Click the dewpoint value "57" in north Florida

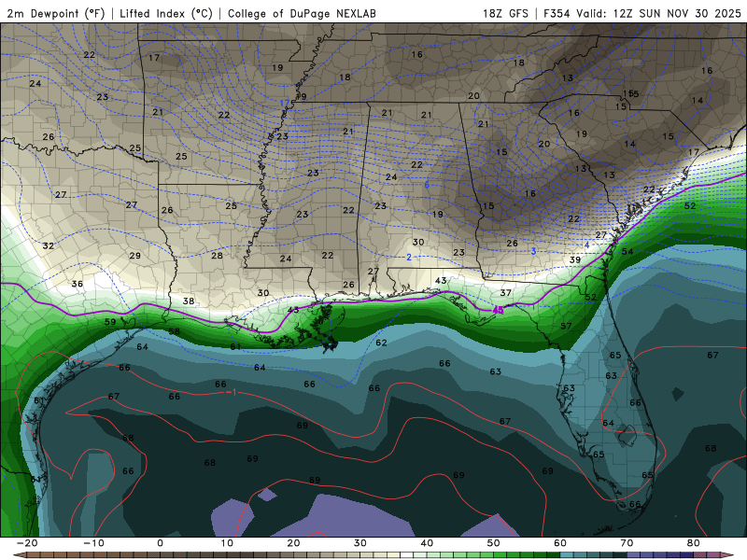(566, 326)
